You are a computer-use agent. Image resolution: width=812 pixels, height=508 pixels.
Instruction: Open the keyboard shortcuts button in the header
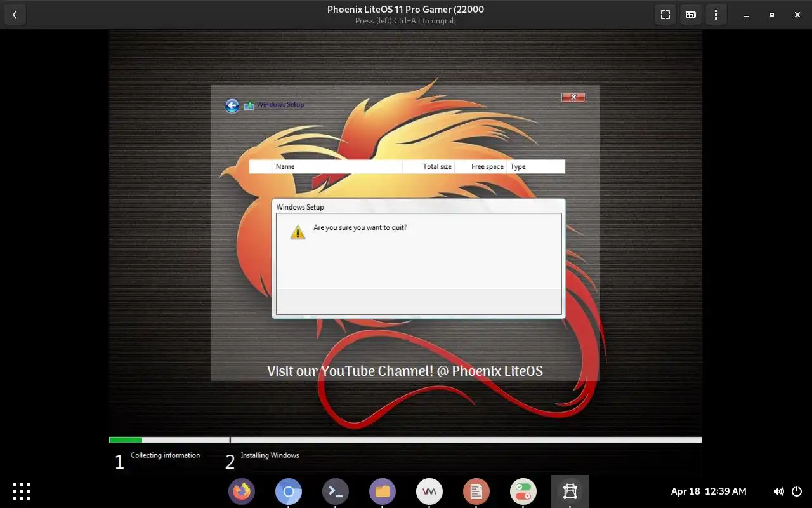click(691, 15)
